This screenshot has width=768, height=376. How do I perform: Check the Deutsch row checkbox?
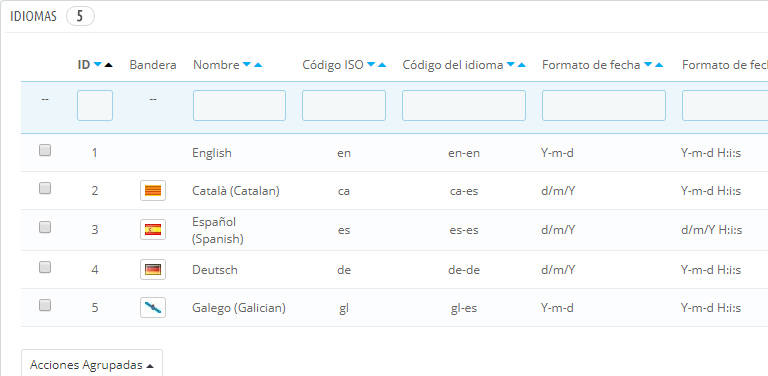(45, 267)
